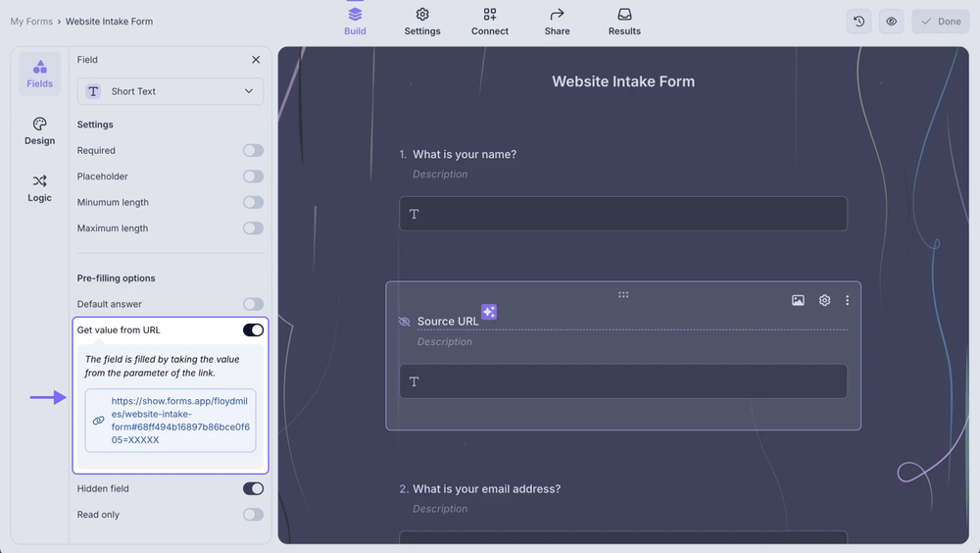Viewport: 980px width, 553px height.
Task: Enable the Read only toggle
Action: tap(253, 515)
